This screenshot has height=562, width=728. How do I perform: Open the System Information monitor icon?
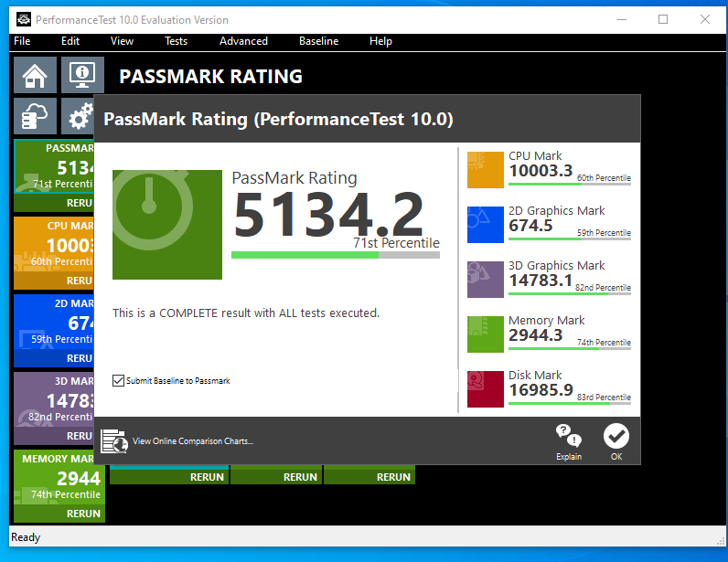(82, 75)
